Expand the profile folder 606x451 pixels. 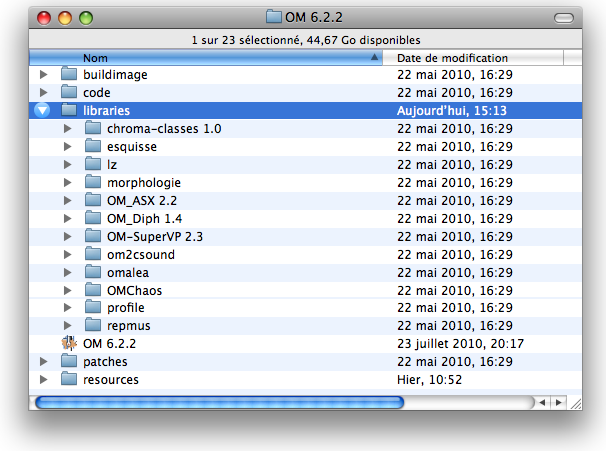click(x=67, y=308)
